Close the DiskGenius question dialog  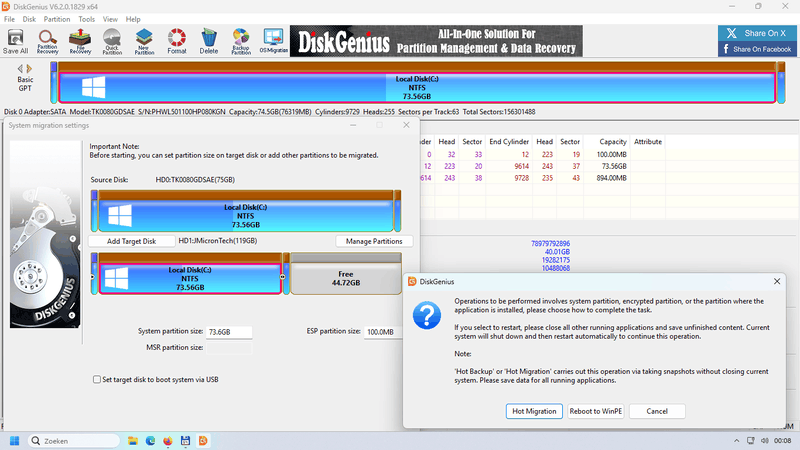point(777,282)
